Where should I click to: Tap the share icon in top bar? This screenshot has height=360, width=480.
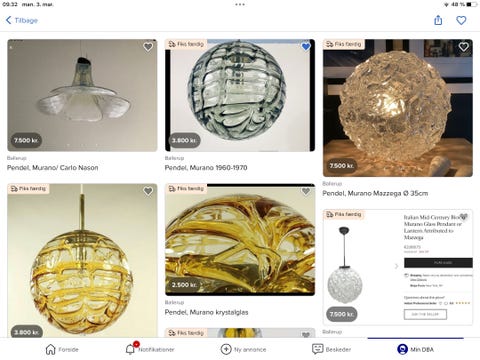tap(438, 20)
